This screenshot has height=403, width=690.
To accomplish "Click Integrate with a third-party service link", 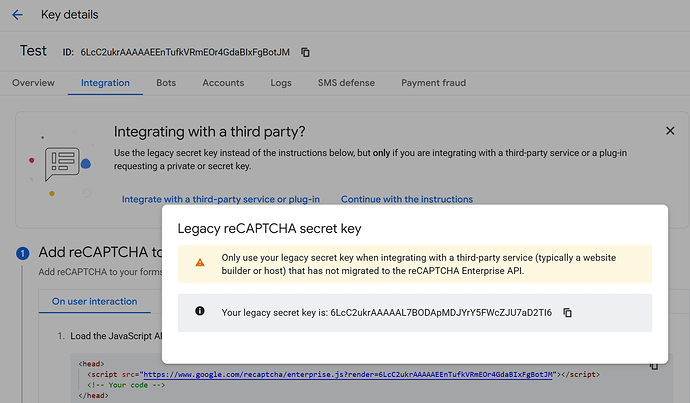I will point(221,199).
